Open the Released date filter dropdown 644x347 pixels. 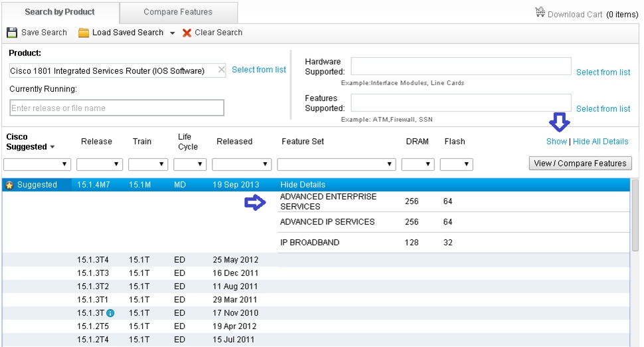click(242, 164)
